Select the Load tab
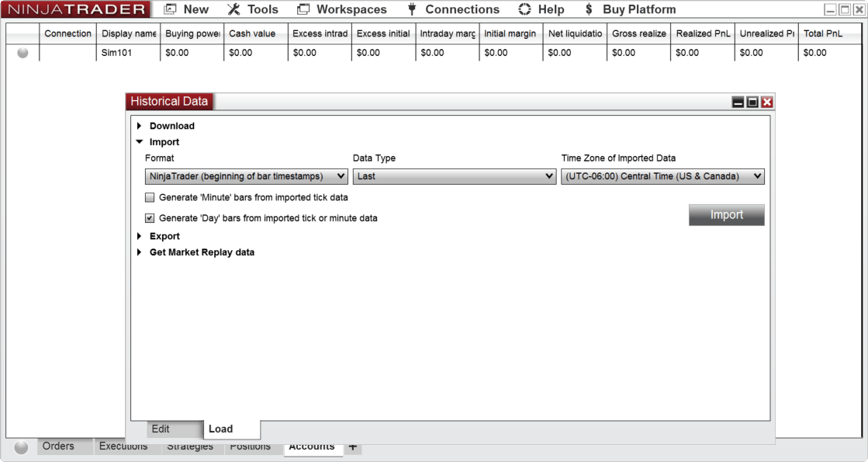 [231, 429]
